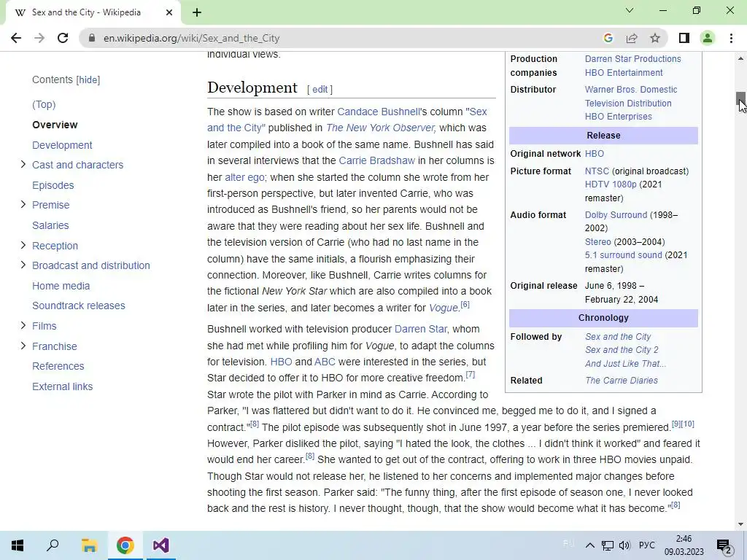Expand the Franchise contents section
This screenshot has width=747, height=560.
23,346
